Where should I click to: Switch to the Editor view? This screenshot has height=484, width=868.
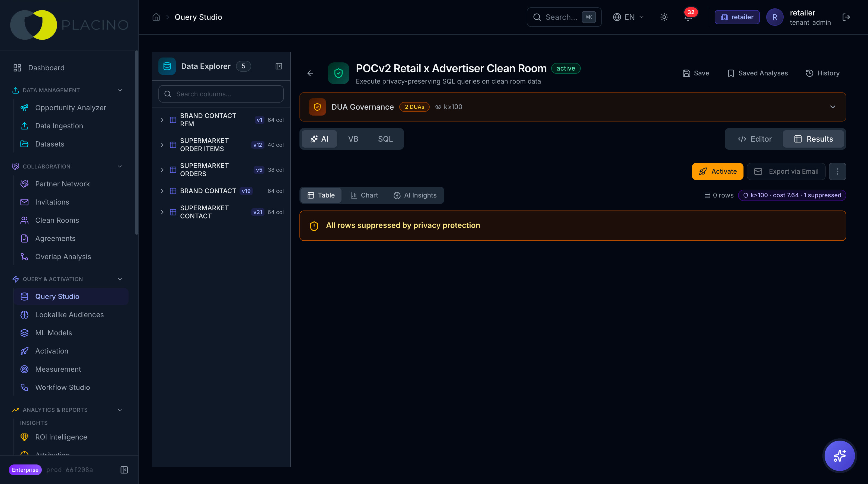(754, 139)
